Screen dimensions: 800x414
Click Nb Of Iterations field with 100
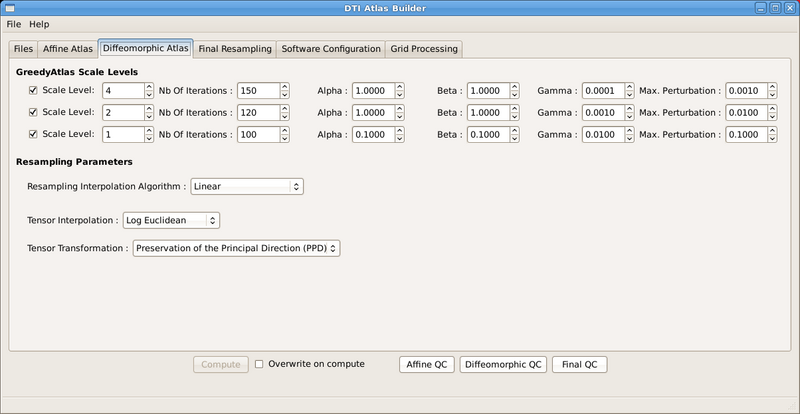point(258,135)
